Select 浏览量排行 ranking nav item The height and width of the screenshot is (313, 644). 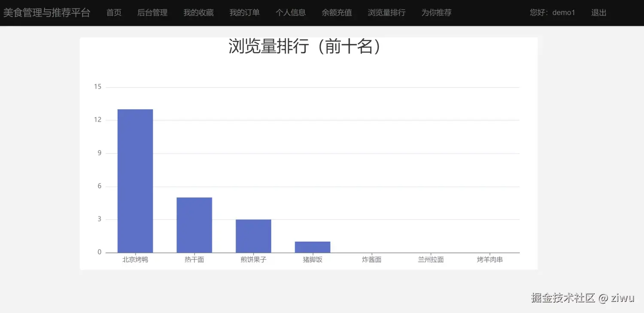pos(386,13)
